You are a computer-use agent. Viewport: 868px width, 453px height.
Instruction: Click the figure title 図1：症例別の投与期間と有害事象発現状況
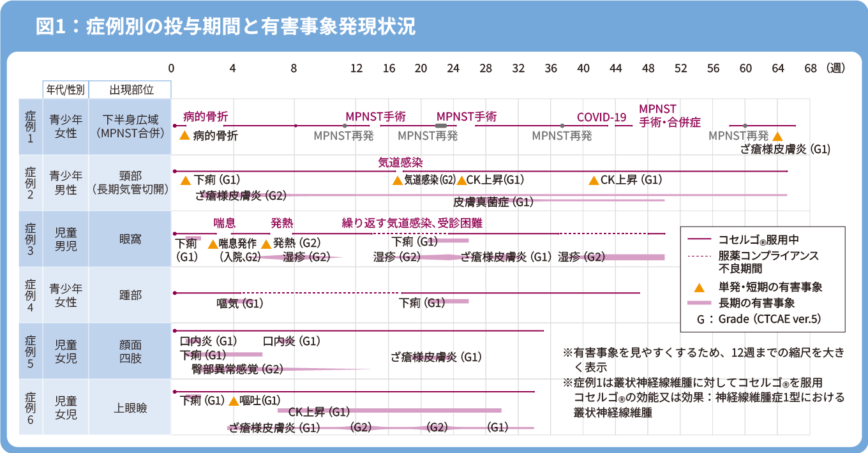(x=226, y=27)
